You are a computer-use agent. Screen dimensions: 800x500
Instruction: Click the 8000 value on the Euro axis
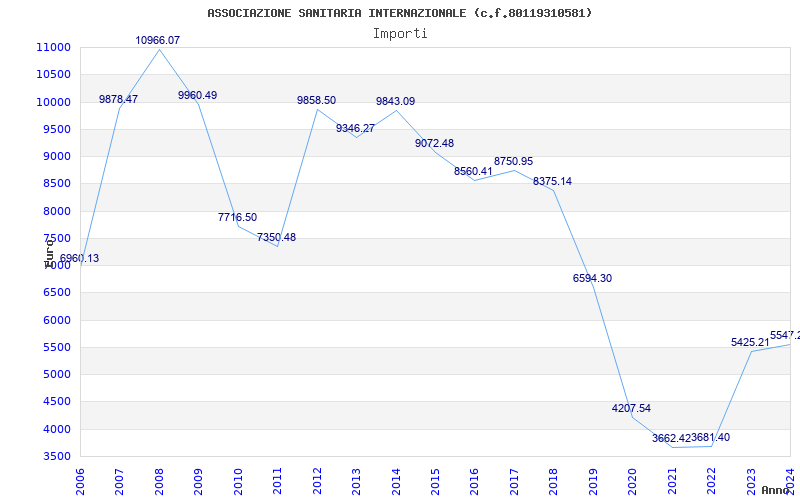pyautogui.click(x=57, y=211)
